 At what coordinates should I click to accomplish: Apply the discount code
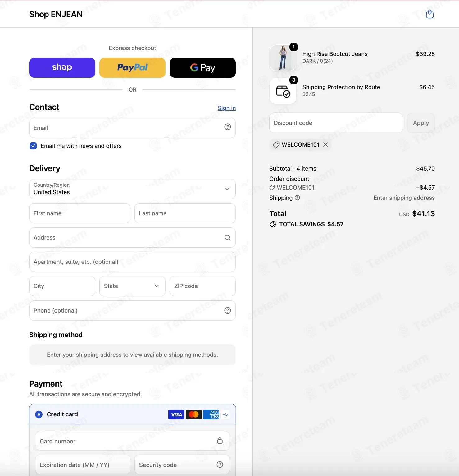click(x=421, y=123)
